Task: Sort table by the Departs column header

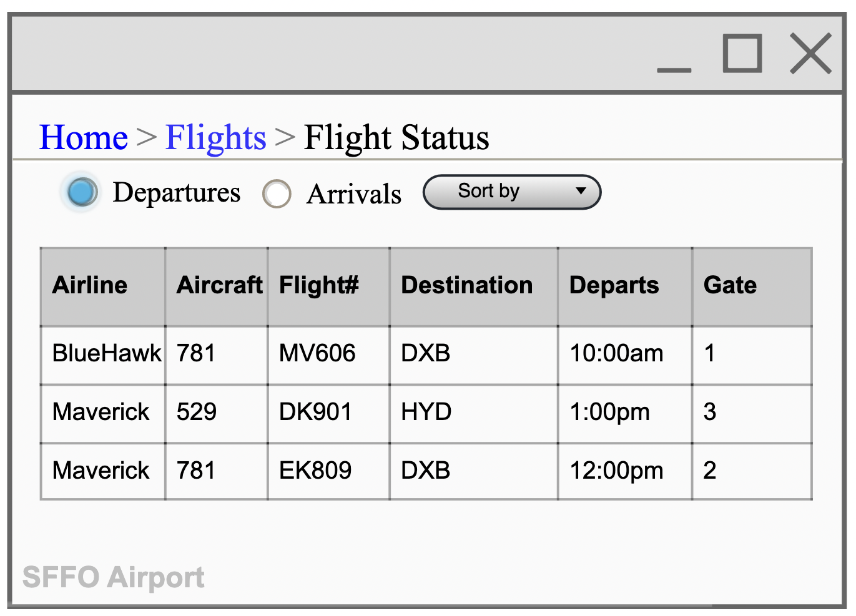Action: [614, 285]
